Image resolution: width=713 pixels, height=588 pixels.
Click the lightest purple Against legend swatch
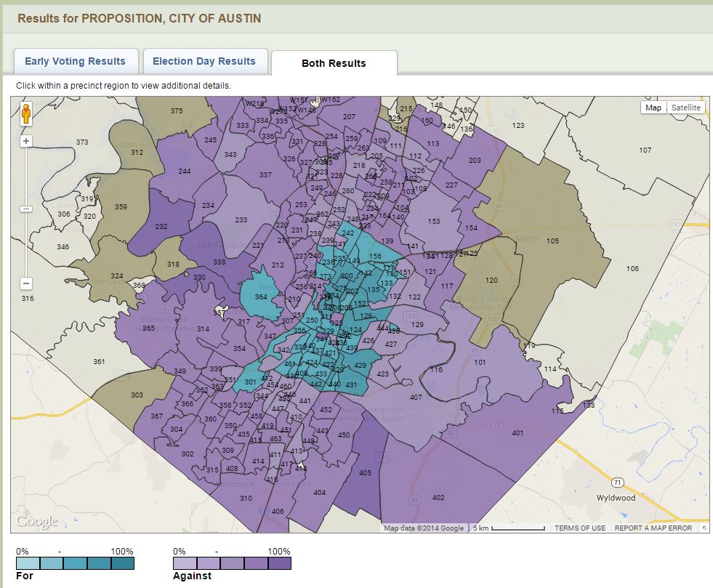coord(185,563)
